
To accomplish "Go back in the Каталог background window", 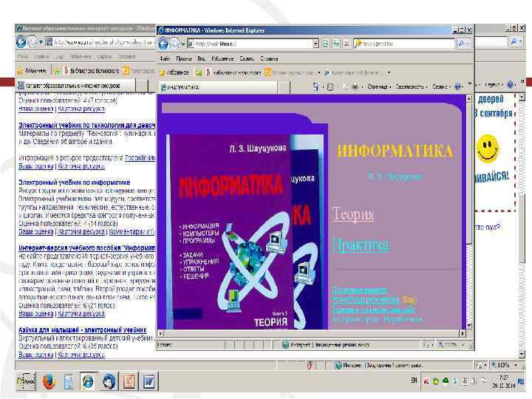I will click(21, 42).
